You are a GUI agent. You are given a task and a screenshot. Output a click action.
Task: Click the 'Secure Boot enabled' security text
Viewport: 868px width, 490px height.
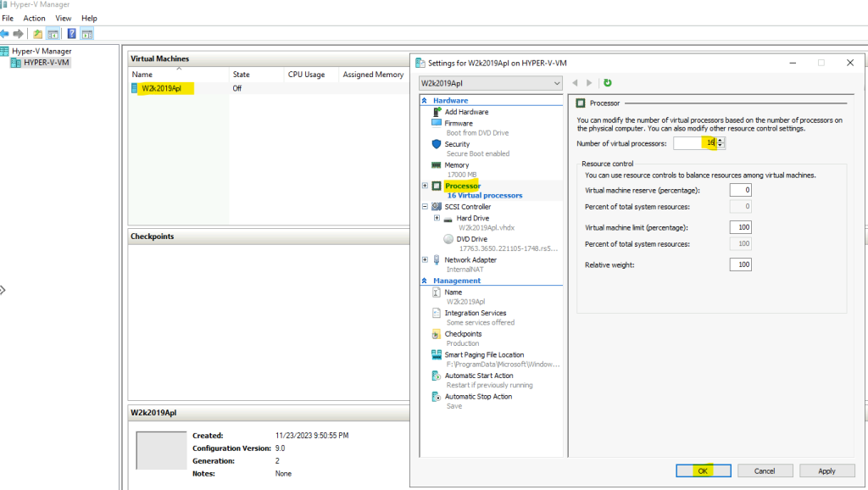478,154
